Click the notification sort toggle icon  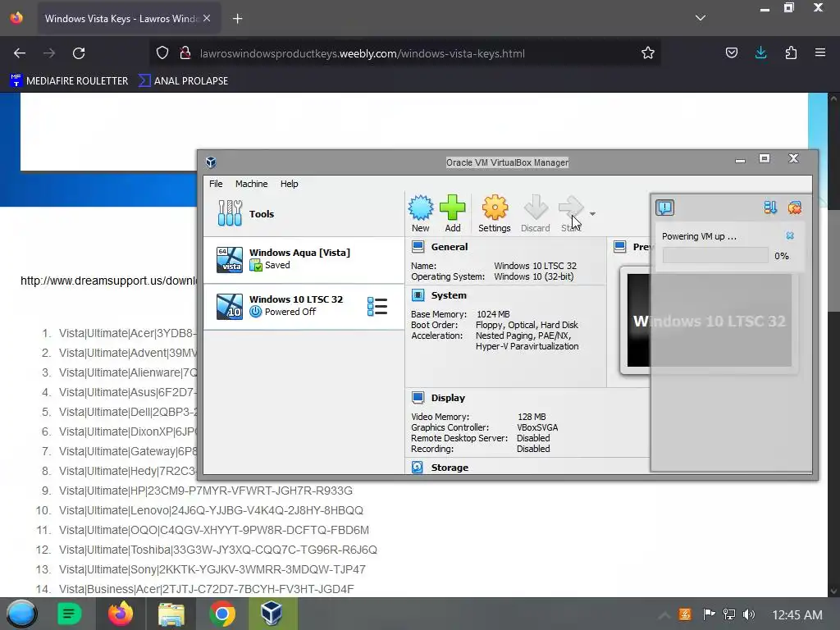(x=770, y=208)
